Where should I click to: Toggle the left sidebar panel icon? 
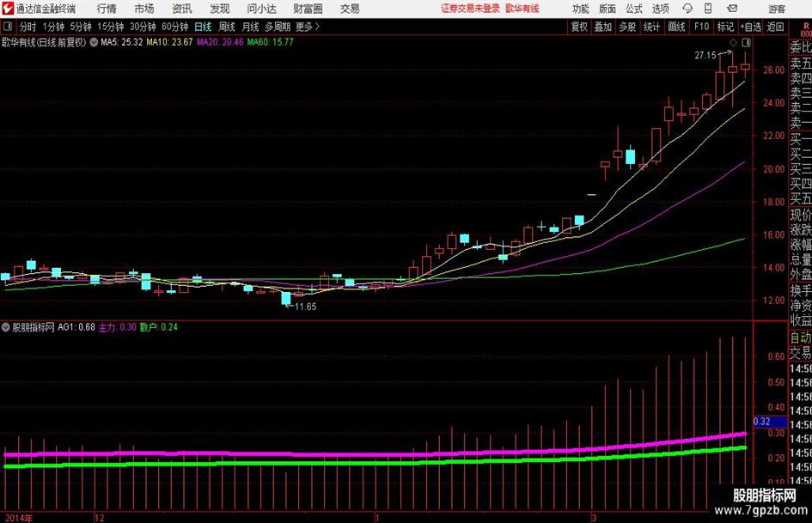point(8,27)
